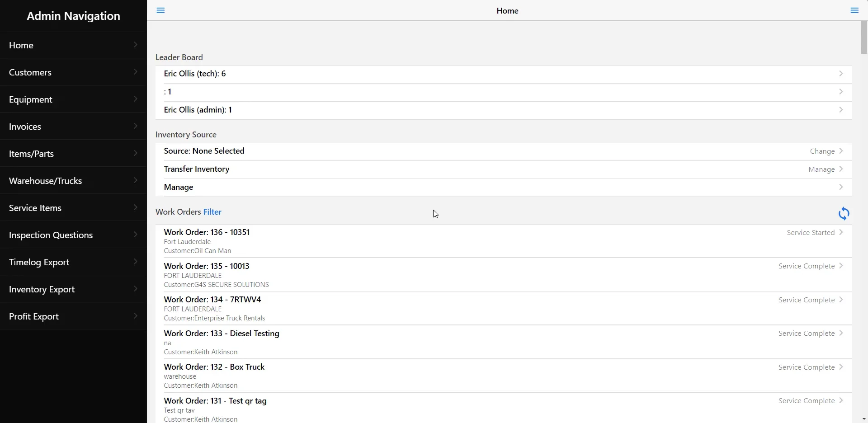The image size is (868, 423).
Task: Click Manage next to Transfer Inventory
Action: pyautogui.click(x=821, y=169)
